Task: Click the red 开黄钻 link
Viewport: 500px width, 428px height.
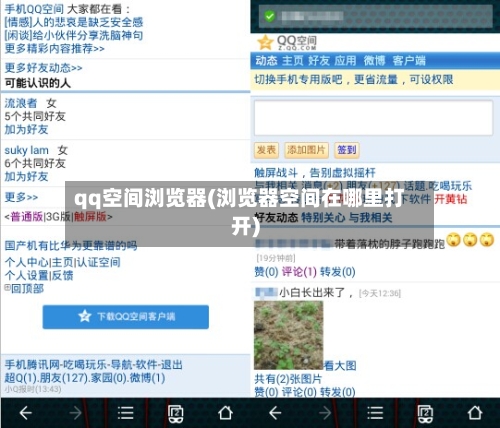Action: (450, 199)
